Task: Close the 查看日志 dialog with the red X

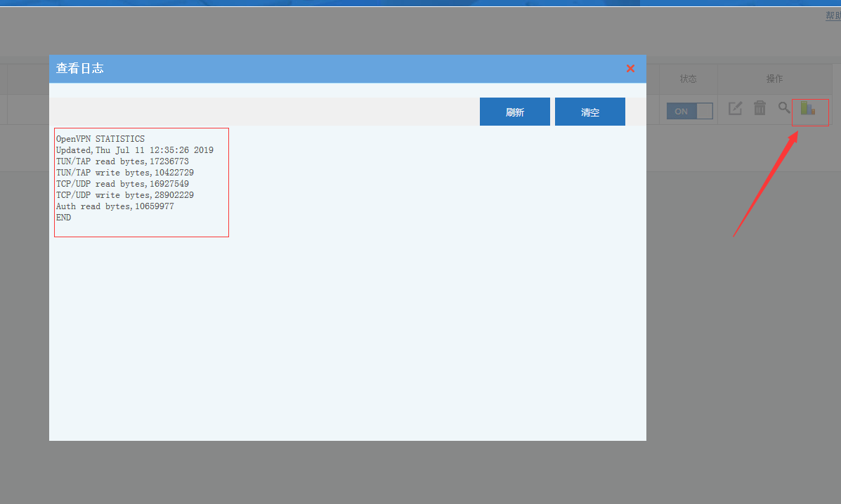Action: coord(630,68)
